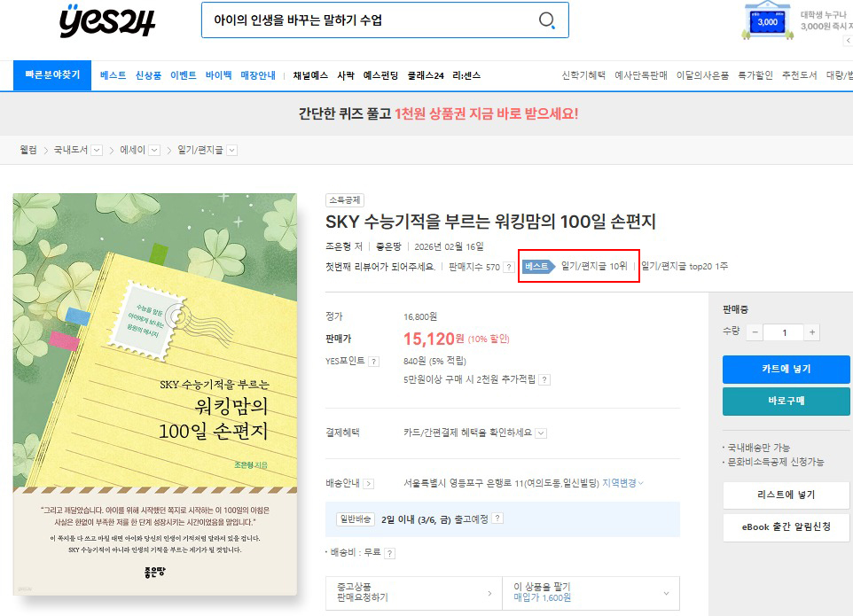Click the 카트에 넣기 button
The height and width of the screenshot is (616, 853).
[x=786, y=369]
